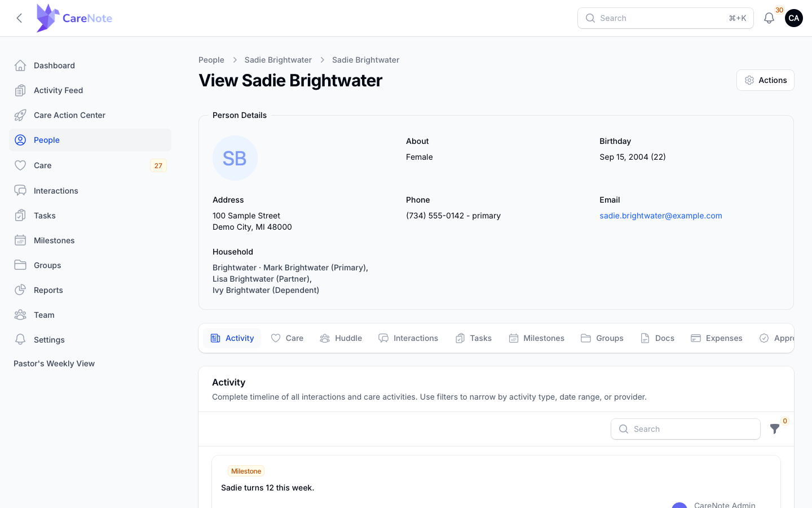Viewport: 812px width, 508px height.
Task: Click the Team people icon
Action: pyautogui.click(x=20, y=315)
